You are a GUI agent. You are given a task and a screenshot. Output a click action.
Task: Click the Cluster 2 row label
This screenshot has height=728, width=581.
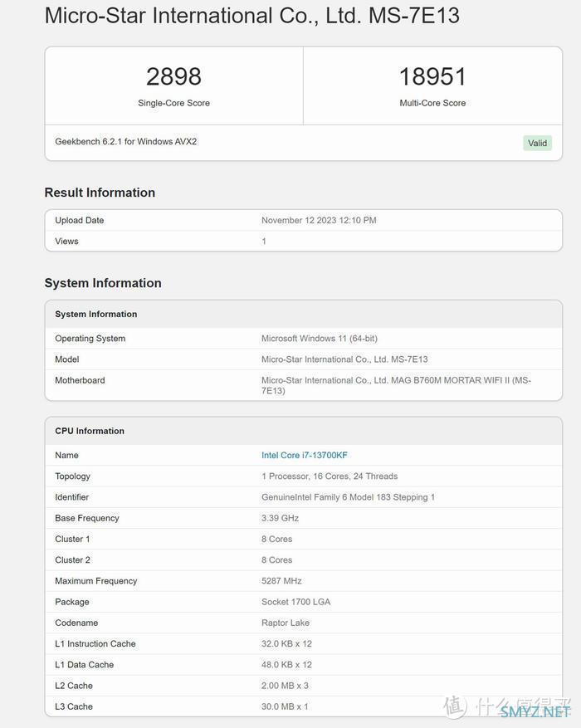pos(72,560)
